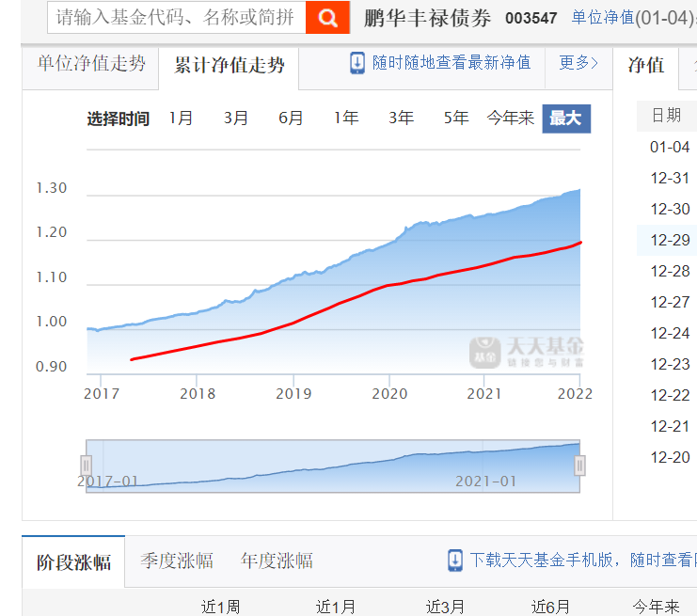This screenshot has height=616, width=697.
Task: Click the fund name 鹏华丰禄债券
Action: (x=428, y=18)
